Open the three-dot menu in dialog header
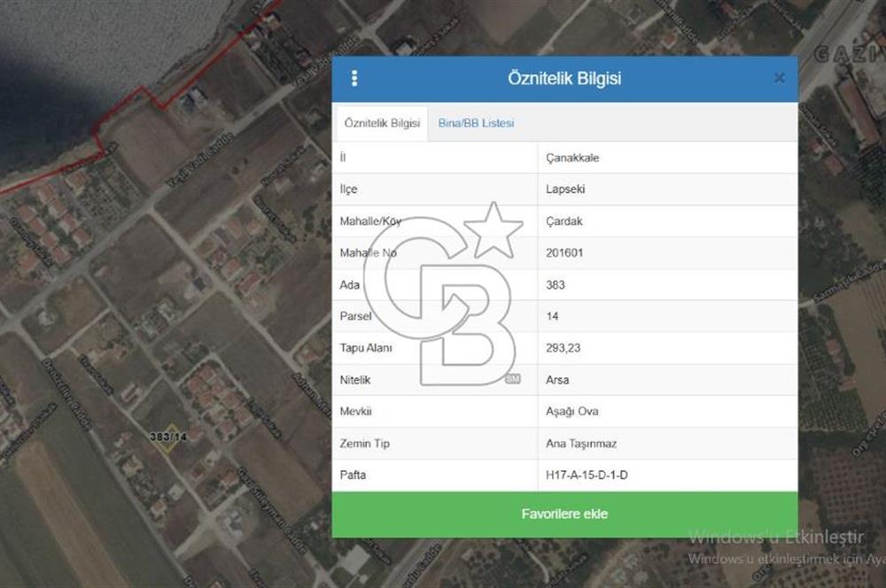The width and height of the screenshot is (886, 588). point(354,78)
